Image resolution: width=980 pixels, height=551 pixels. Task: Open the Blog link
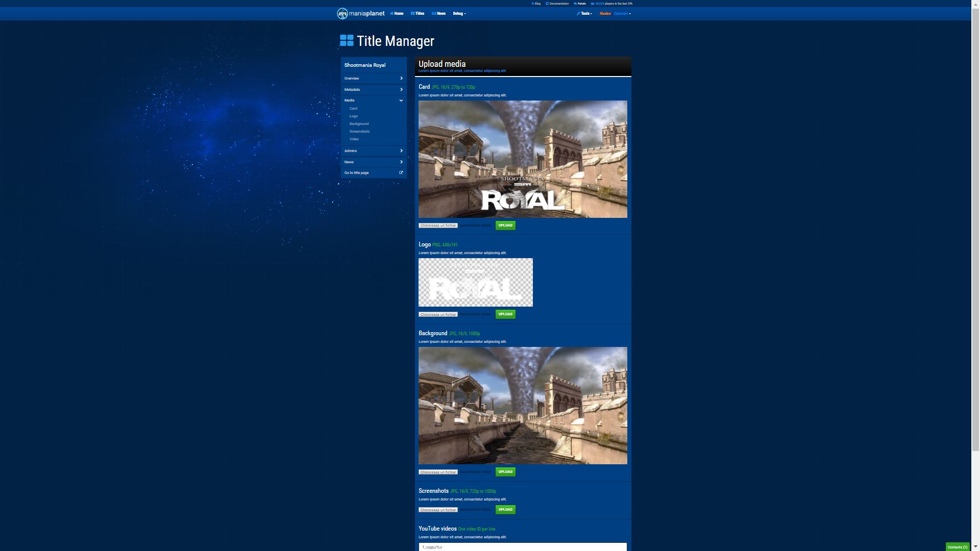(x=536, y=4)
